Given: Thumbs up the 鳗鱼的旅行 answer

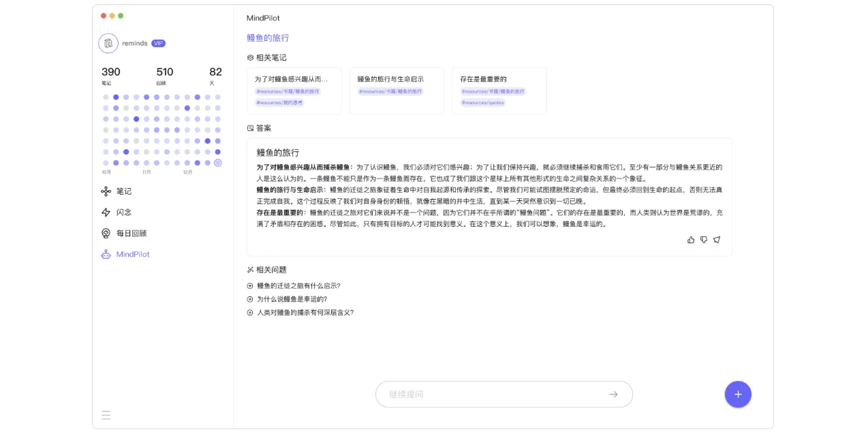Looking at the screenshot, I should 691,240.
